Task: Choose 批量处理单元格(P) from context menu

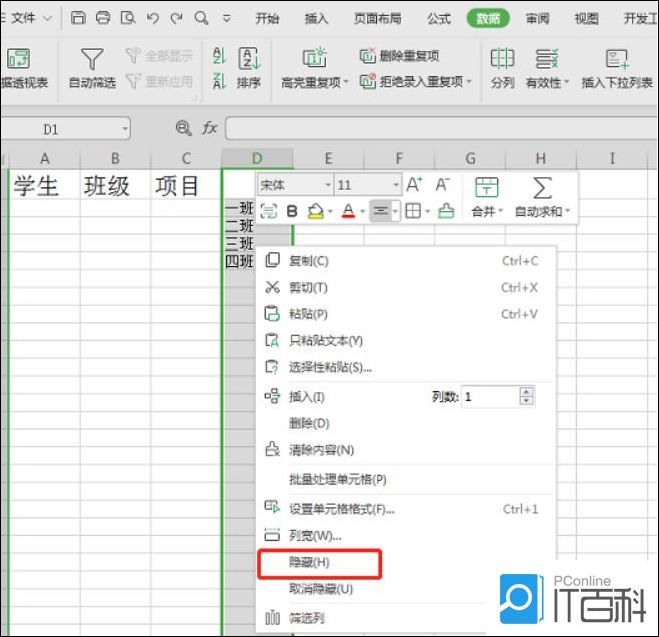Action: 406,479
